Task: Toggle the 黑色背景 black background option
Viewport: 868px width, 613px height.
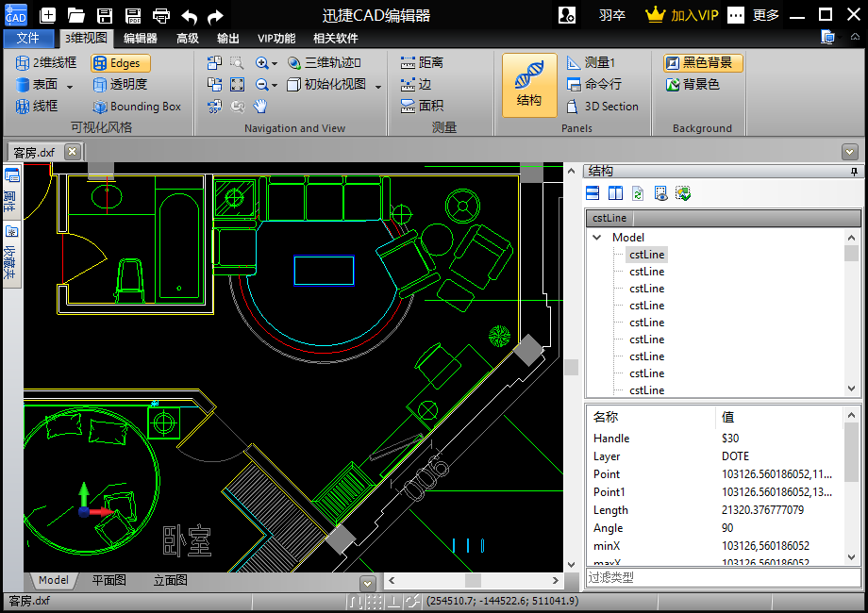Action: [x=703, y=62]
